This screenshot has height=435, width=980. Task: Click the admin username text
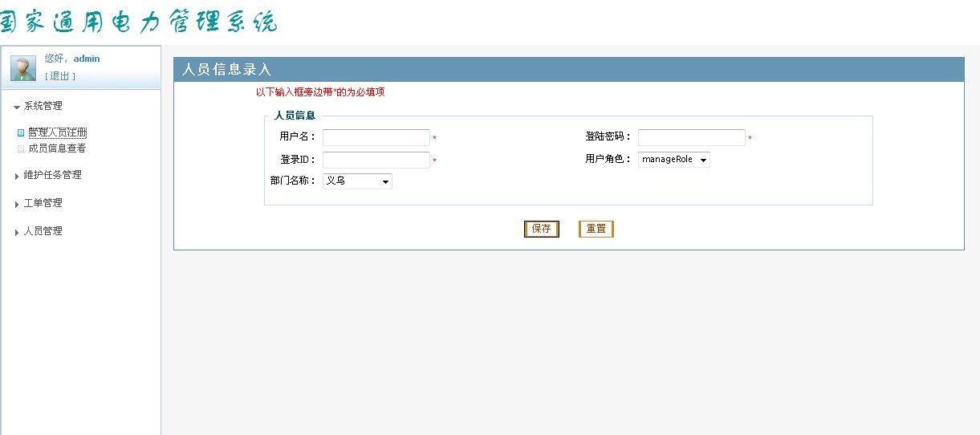[x=87, y=59]
